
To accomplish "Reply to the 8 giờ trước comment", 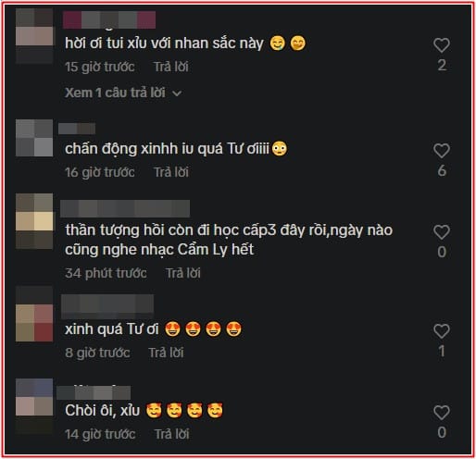I will 166,353.
